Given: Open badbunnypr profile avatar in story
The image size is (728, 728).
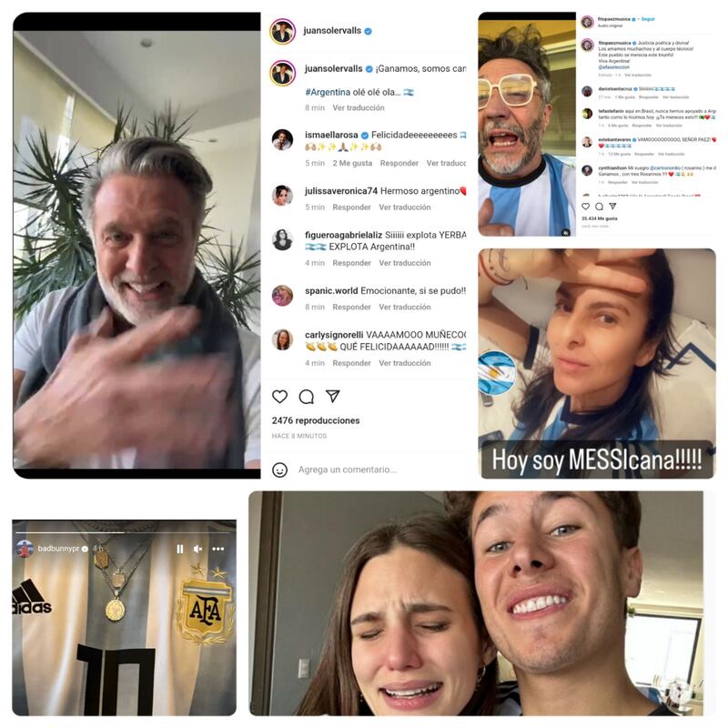Looking at the screenshot, I should pos(25,549).
